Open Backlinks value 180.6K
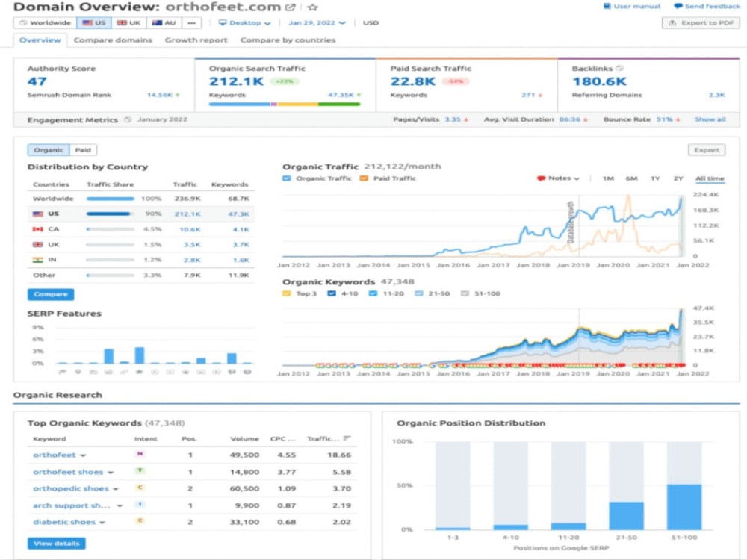The height and width of the screenshot is (560, 747). [x=599, y=81]
